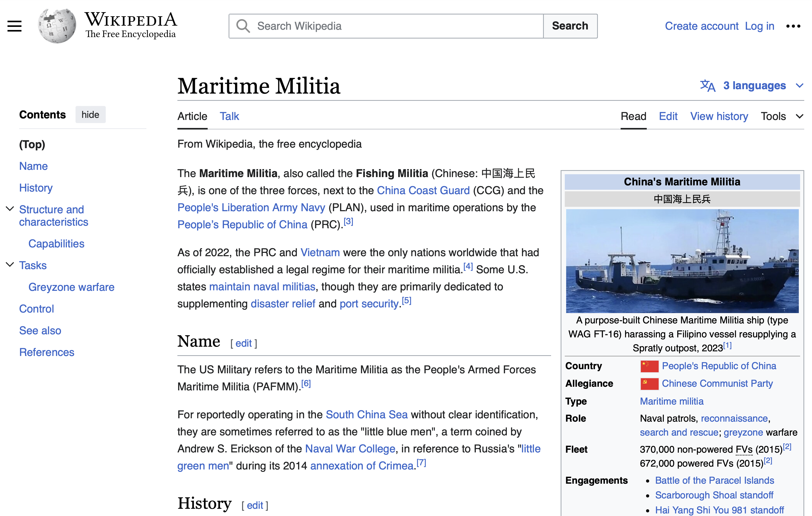Click the magnifying glass search icon
The width and height of the screenshot is (812, 516).
[x=243, y=26]
